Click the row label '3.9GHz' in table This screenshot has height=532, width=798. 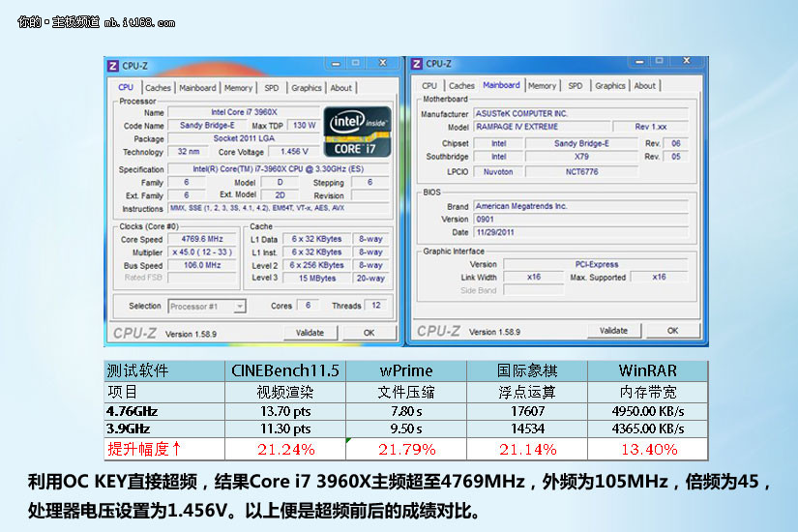tap(129, 429)
